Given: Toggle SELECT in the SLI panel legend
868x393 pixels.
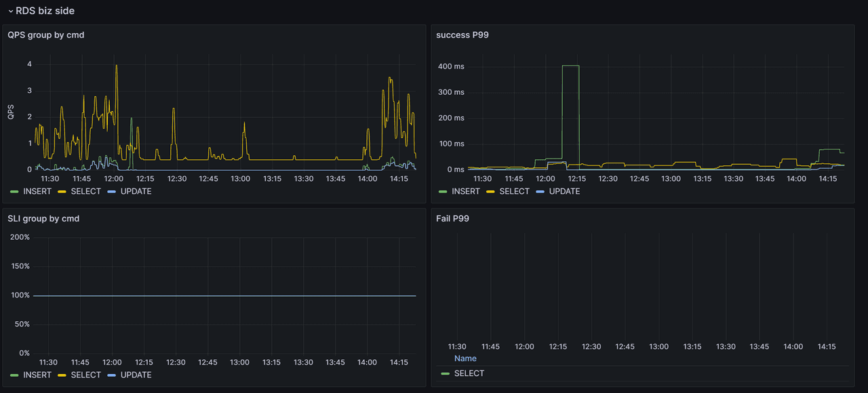Looking at the screenshot, I should [85, 375].
